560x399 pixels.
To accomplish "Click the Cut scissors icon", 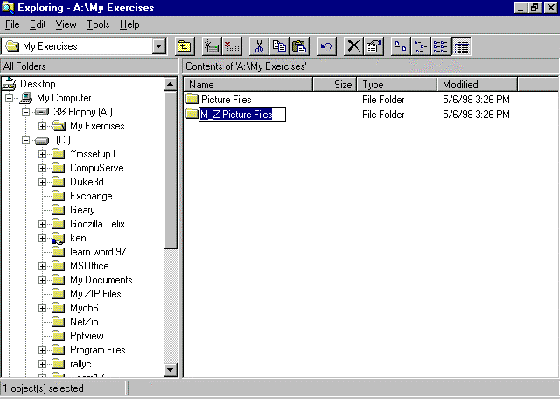I will pyautogui.click(x=259, y=46).
